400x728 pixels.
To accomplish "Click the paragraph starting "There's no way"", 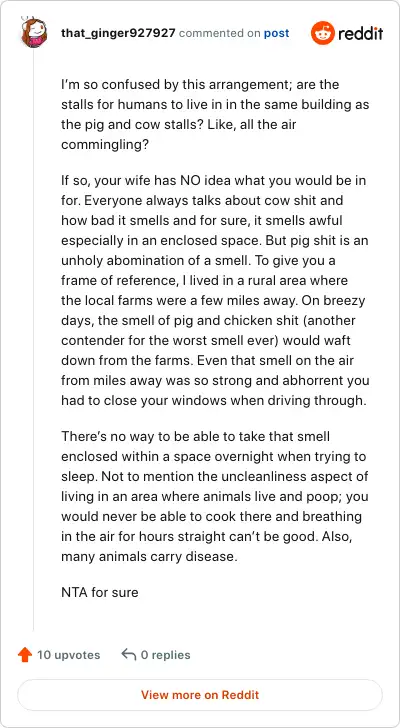I will (215, 496).
